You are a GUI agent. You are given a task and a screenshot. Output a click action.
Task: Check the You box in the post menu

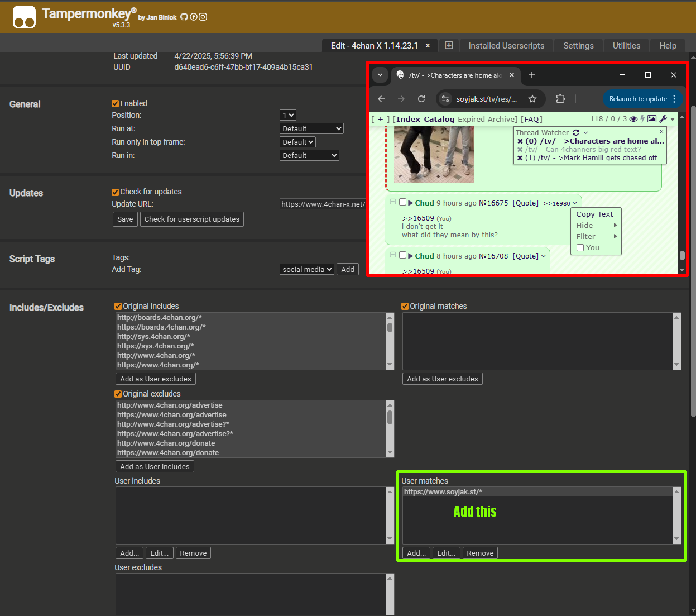point(580,248)
